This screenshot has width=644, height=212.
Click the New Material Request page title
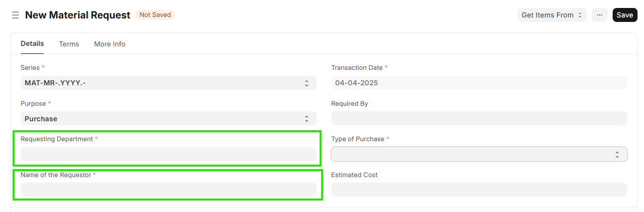point(78,15)
